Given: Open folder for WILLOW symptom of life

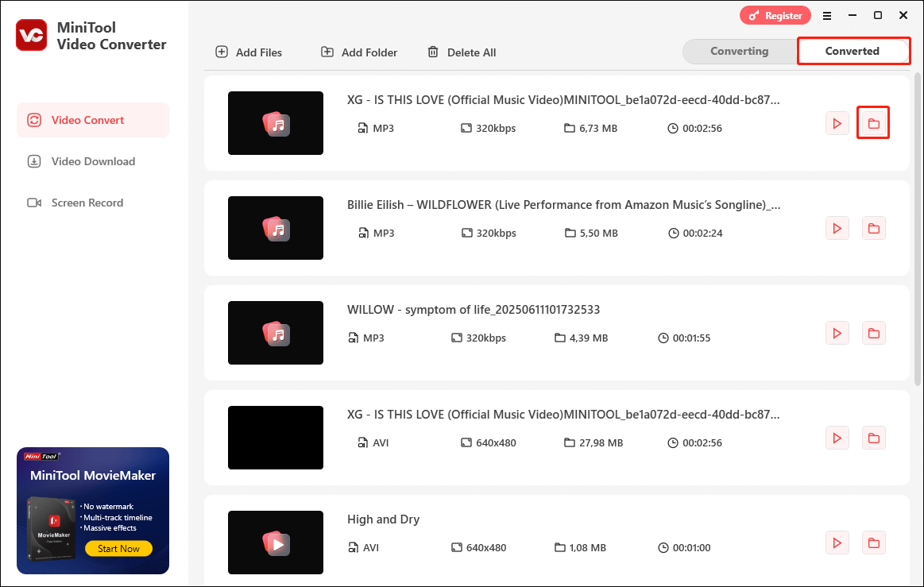Looking at the screenshot, I should tap(873, 333).
